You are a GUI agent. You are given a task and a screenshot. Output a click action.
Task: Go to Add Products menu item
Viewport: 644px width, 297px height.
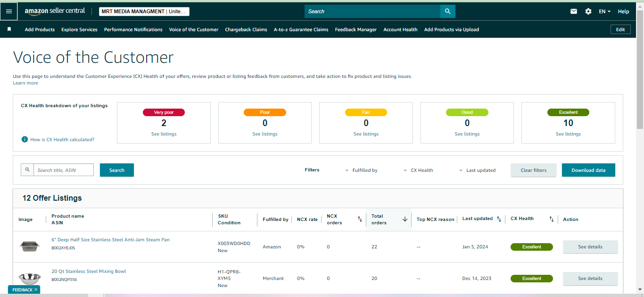(x=40, y=29)
